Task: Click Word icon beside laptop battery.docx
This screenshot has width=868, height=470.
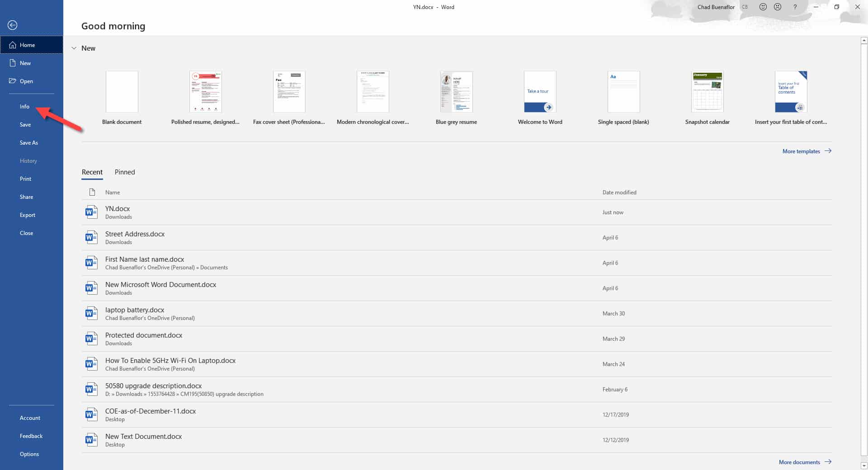Action: (91, 313)
